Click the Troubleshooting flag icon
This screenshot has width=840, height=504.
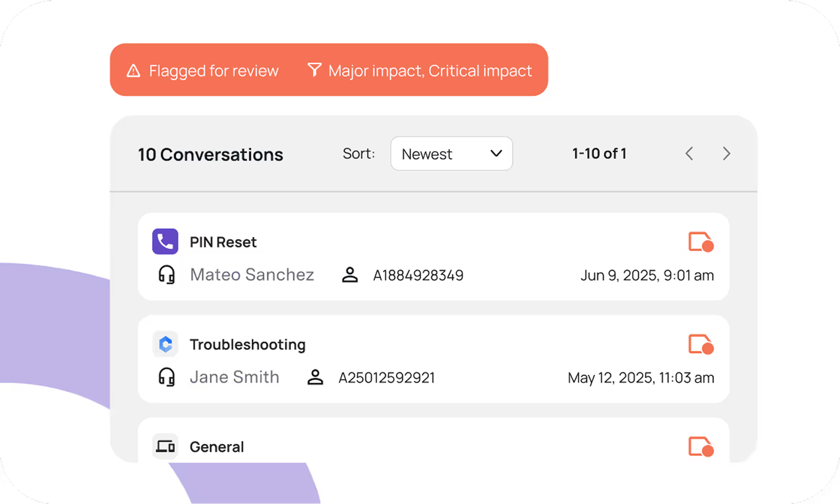click(701, 344)
